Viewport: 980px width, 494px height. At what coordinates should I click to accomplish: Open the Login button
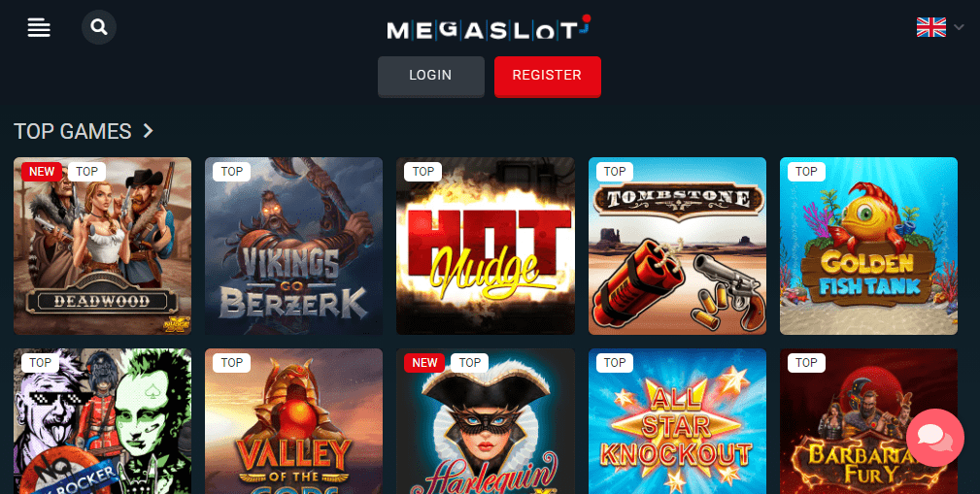point(430,77)
